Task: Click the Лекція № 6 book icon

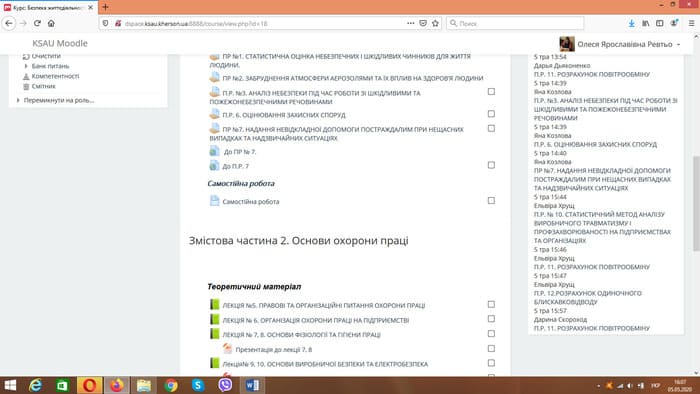Action: 214,319
